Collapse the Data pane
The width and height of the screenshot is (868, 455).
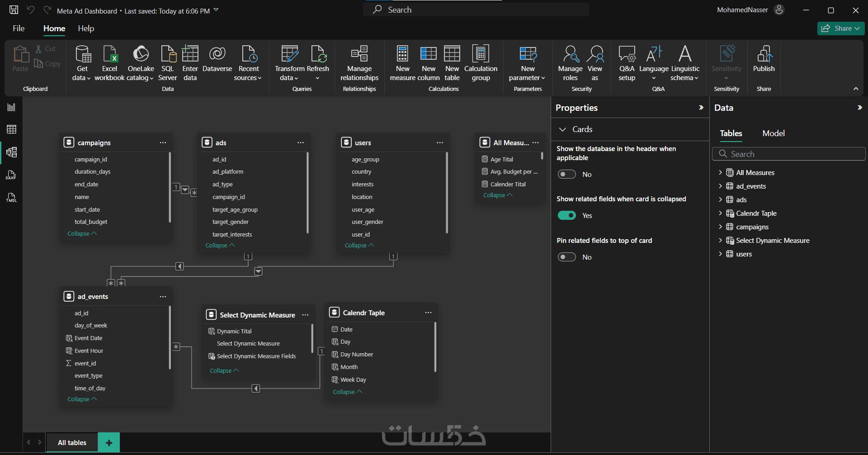[860, 108]
